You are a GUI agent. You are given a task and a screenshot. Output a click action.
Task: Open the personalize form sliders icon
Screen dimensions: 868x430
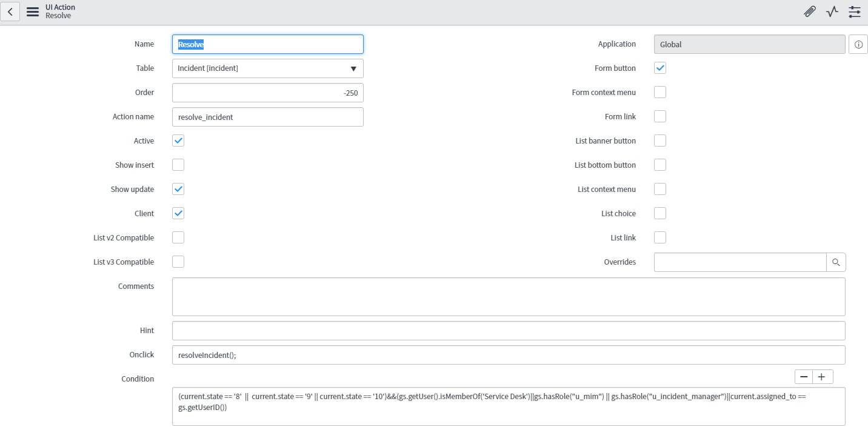pos(855,12)
